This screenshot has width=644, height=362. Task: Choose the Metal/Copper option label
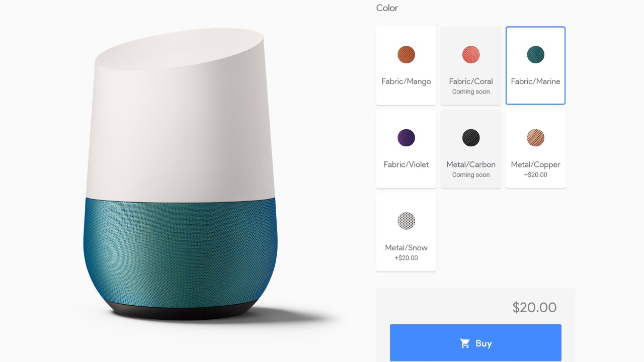tap(535, 164)
